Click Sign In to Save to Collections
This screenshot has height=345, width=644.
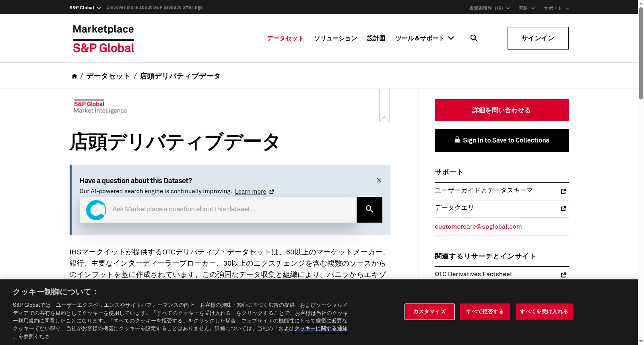click(502, 140)
